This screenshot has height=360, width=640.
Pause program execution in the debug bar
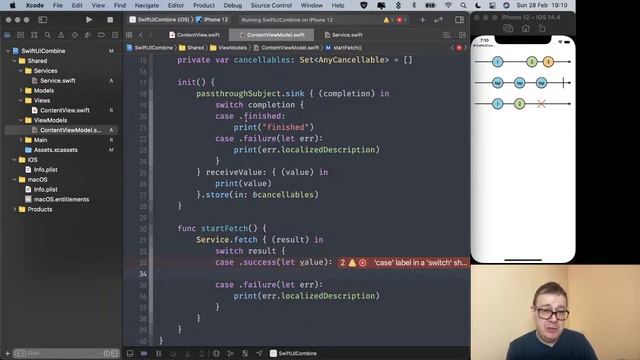[159, 353]
